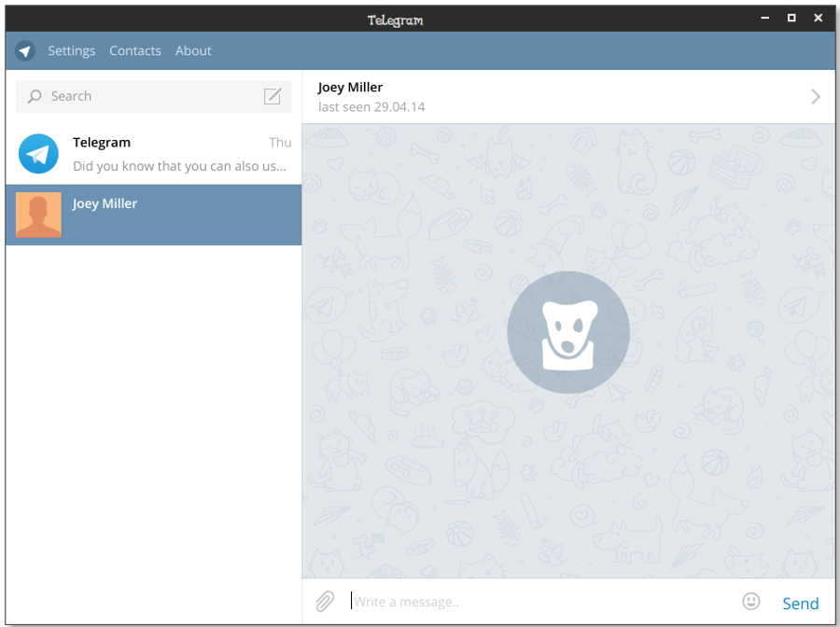This screenshot has height=627, width=840.
Task: Select Joey Miller conversation in list
Action: click(x=154, y=216)
